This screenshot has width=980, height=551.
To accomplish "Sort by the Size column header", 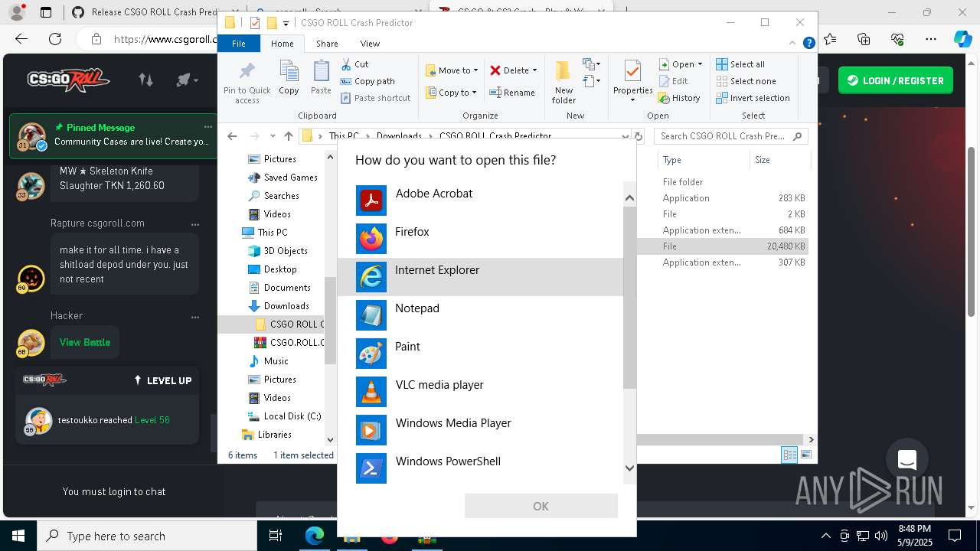I will (x=779, y=160).
